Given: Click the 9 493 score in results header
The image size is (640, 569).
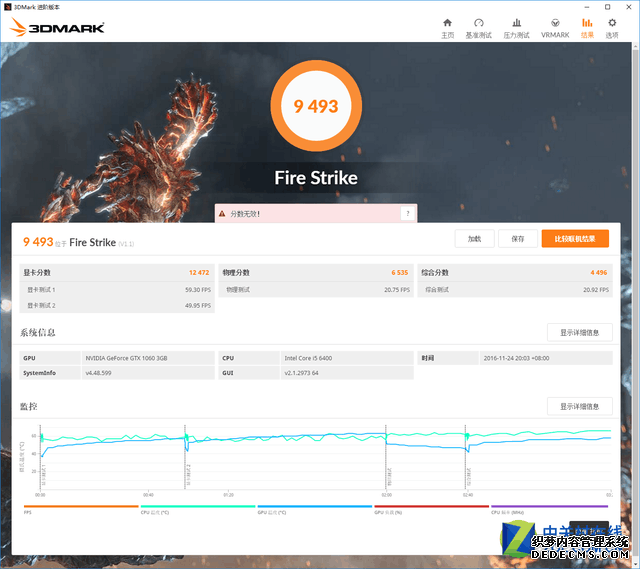Looking at the screenshot, I should (38, 242).
